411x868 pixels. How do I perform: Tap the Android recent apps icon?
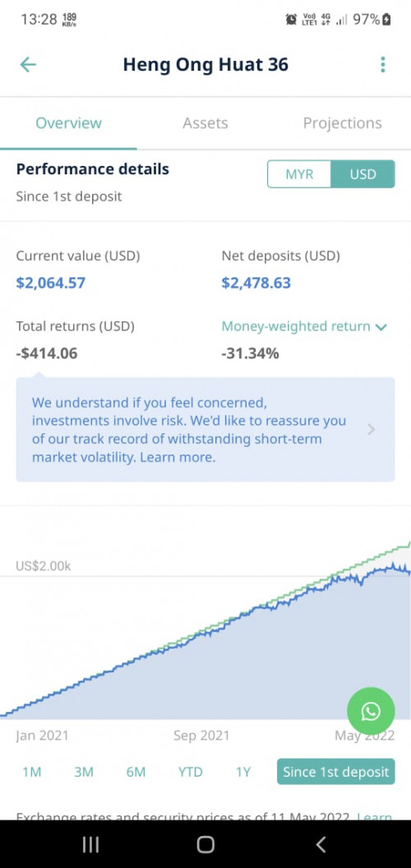tap(90, 844)
